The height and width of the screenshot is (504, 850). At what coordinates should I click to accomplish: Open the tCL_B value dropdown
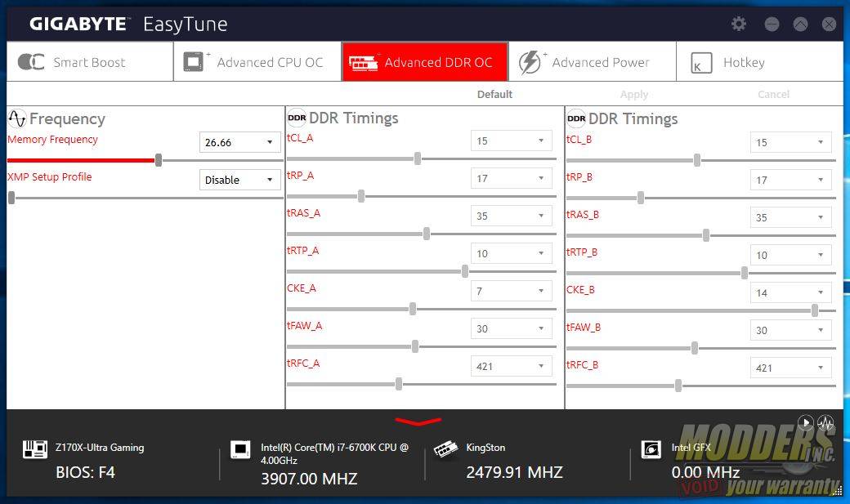click(791, 142)
